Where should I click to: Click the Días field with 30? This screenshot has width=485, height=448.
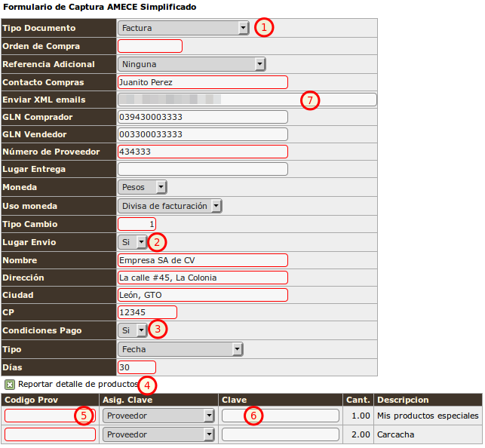(x=137, y=367)
